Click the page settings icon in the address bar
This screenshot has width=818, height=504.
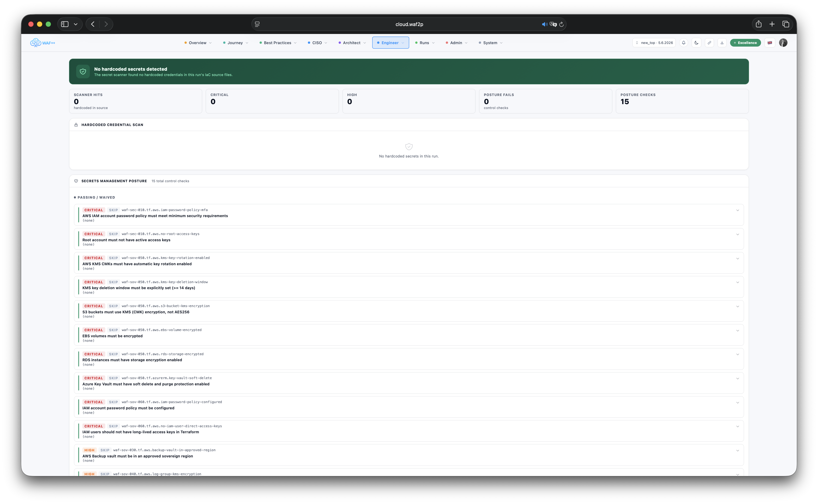257,24
